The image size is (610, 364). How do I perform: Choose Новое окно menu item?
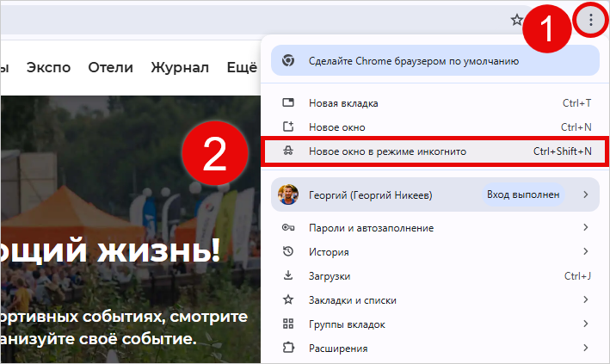[435, 126]
